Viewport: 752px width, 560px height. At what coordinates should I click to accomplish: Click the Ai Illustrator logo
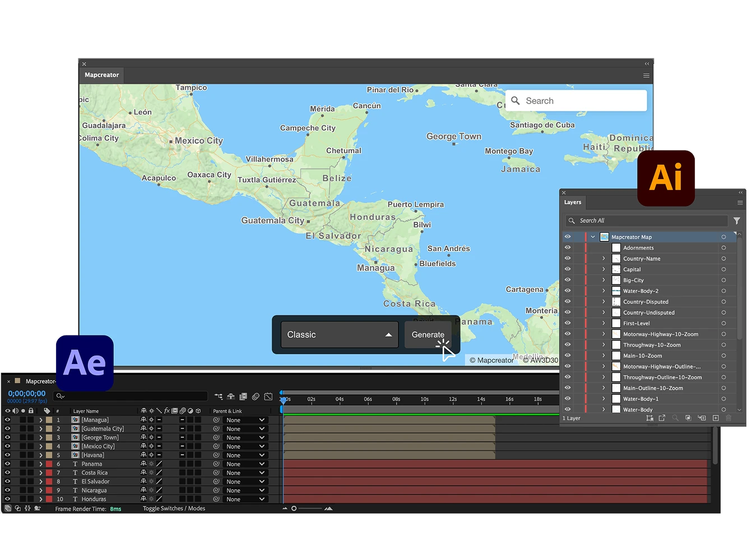pos(666,178)
